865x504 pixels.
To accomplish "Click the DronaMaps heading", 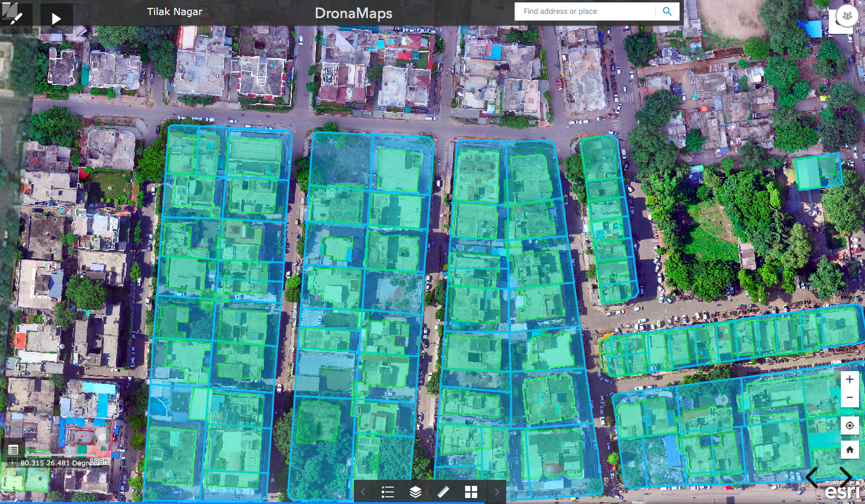I will click(353, 13).
